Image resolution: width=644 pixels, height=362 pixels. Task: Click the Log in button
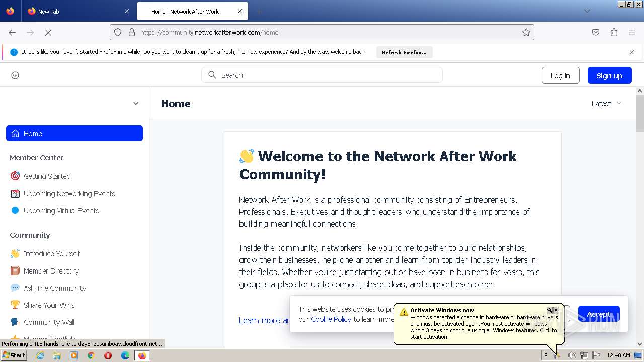click(560, 75)
